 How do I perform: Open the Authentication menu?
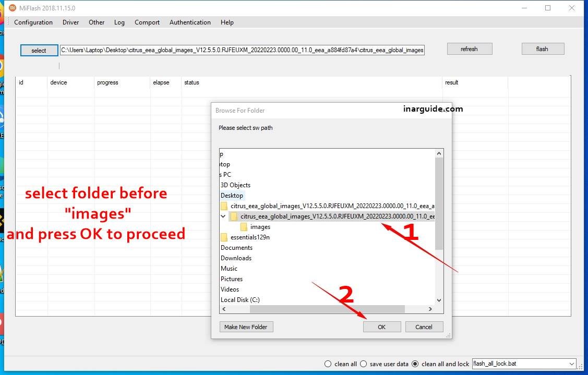click(190, 22)
